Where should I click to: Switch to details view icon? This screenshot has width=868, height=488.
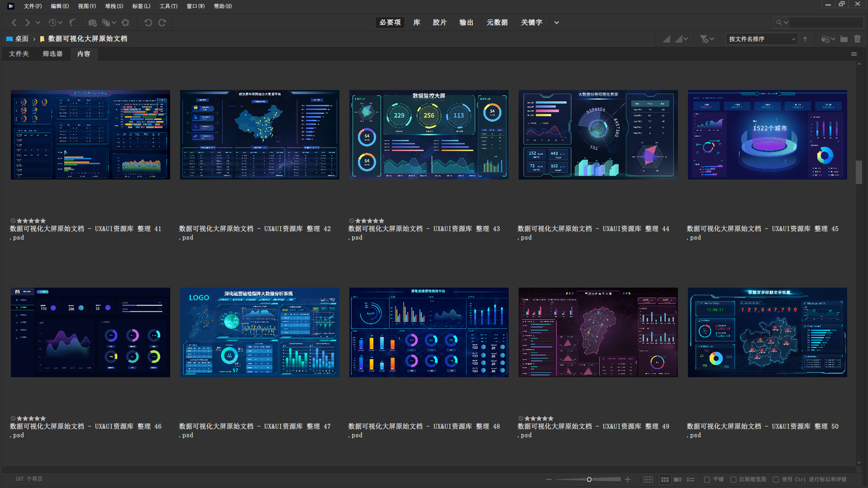678,480
